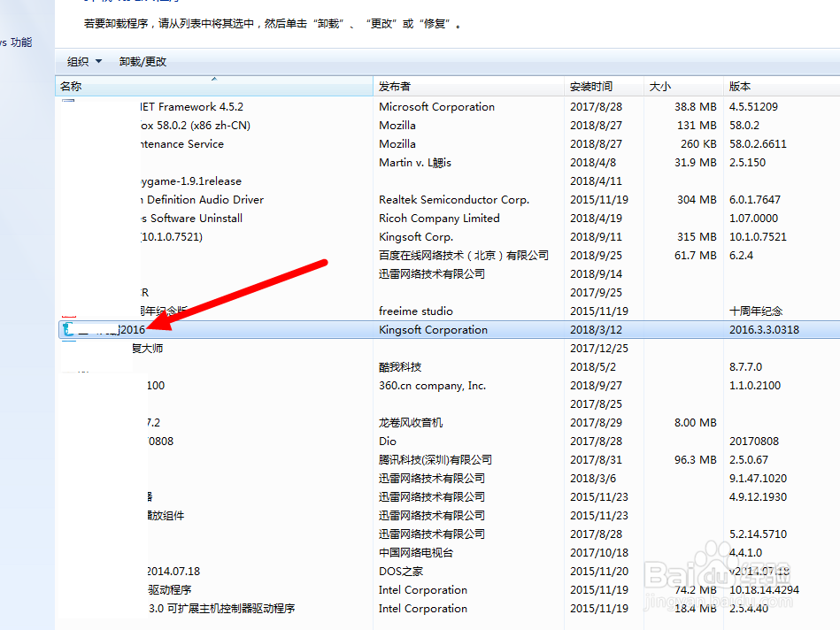
Task: Select the 迅雷 row version 5.2.14.5710
Action: (x=449, y=534)
